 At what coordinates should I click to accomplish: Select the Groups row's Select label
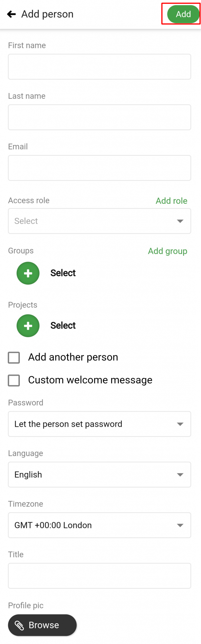pyautogui.click(x=63, y=273)
